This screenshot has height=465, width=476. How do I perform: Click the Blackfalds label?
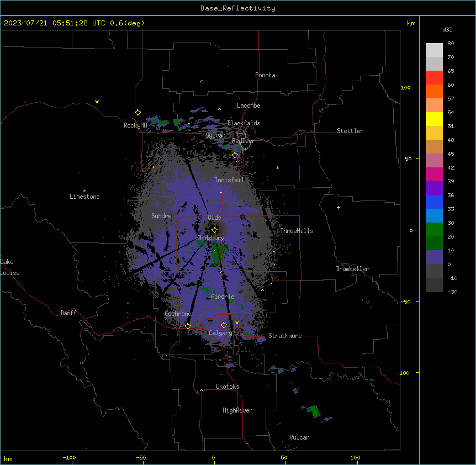pos(244,123)
